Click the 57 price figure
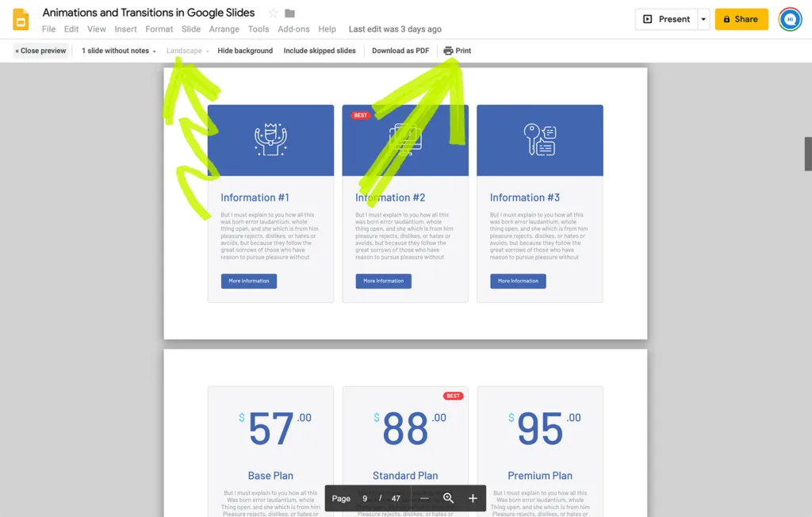812x517 pixels. click(271, 429)
